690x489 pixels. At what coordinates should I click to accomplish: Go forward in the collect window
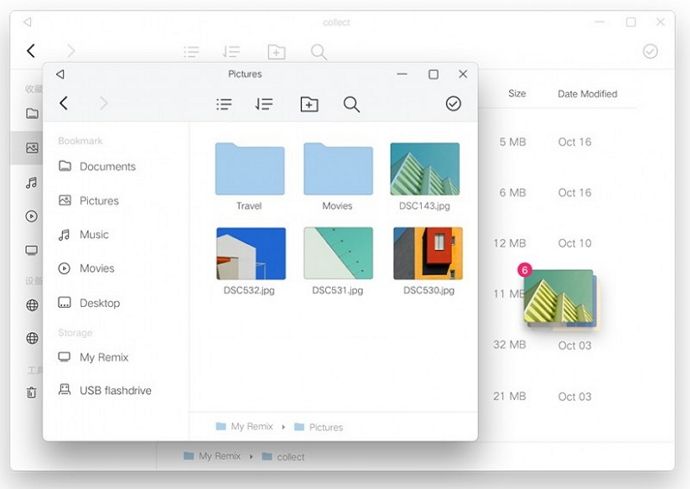click(70, 51)
